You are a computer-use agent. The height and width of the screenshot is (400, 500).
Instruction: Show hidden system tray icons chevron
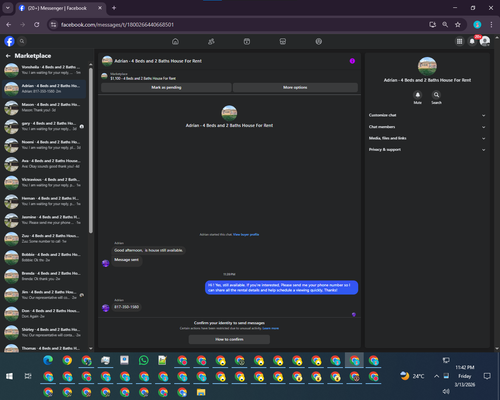click(436, 376)
